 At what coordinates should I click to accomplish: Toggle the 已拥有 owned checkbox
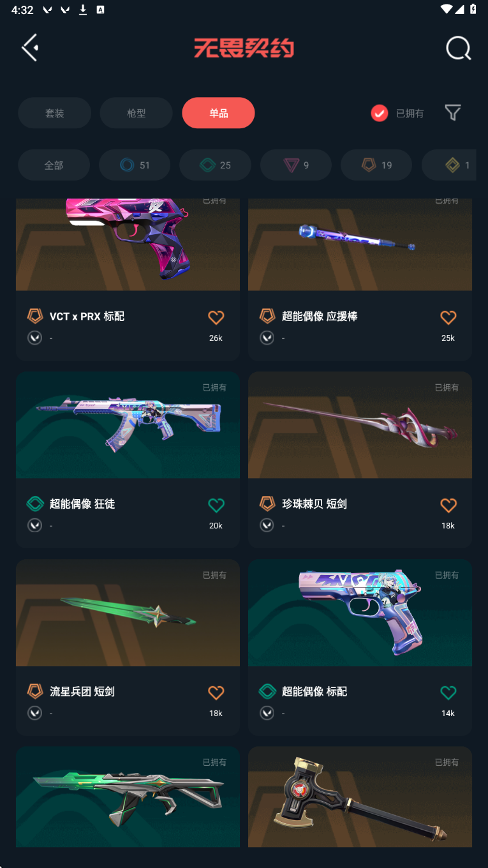pos(380,113)
